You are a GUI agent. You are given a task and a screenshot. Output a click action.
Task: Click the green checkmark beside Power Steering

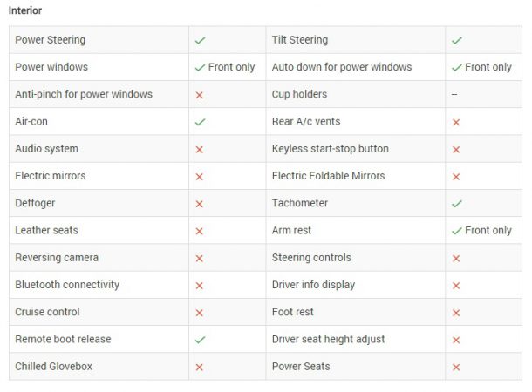point(200,40)
